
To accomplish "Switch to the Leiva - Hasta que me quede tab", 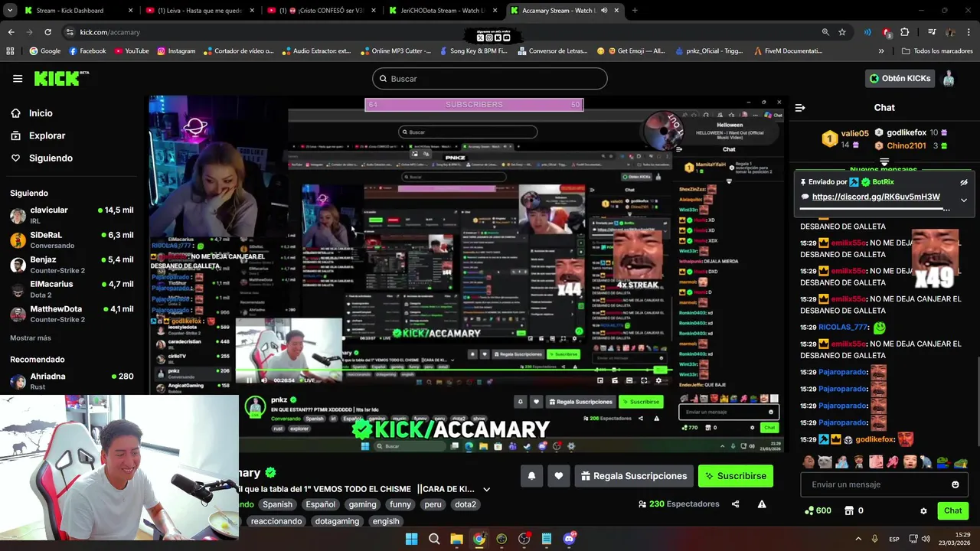I will coord(200,11).
